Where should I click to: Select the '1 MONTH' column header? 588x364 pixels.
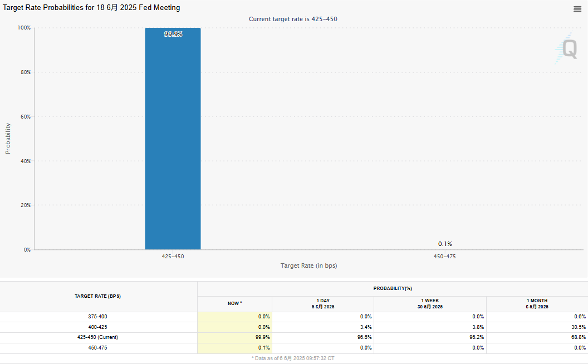(x=537, y=303)
